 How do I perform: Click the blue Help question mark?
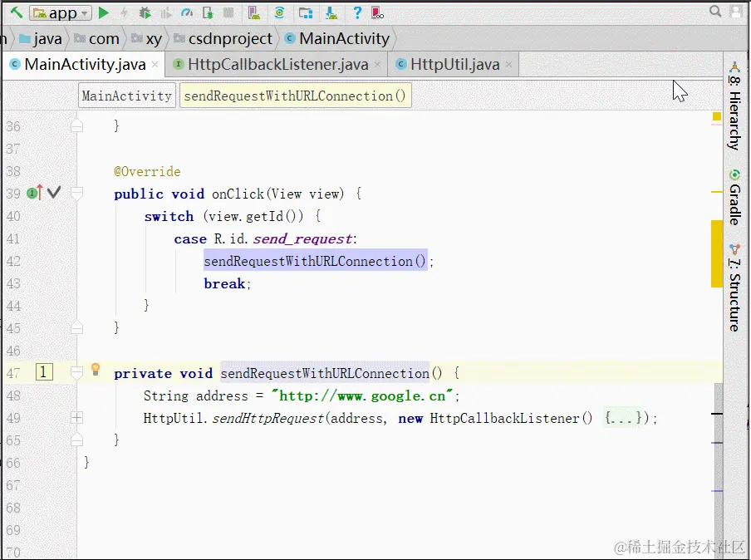(357, 13)
